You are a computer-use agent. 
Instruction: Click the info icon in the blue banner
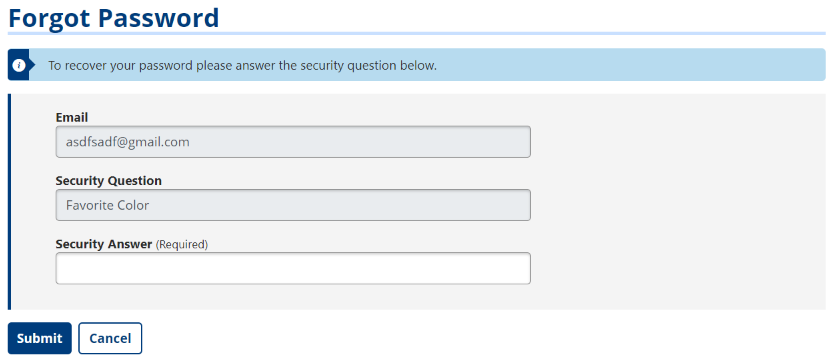pos(19,65)
